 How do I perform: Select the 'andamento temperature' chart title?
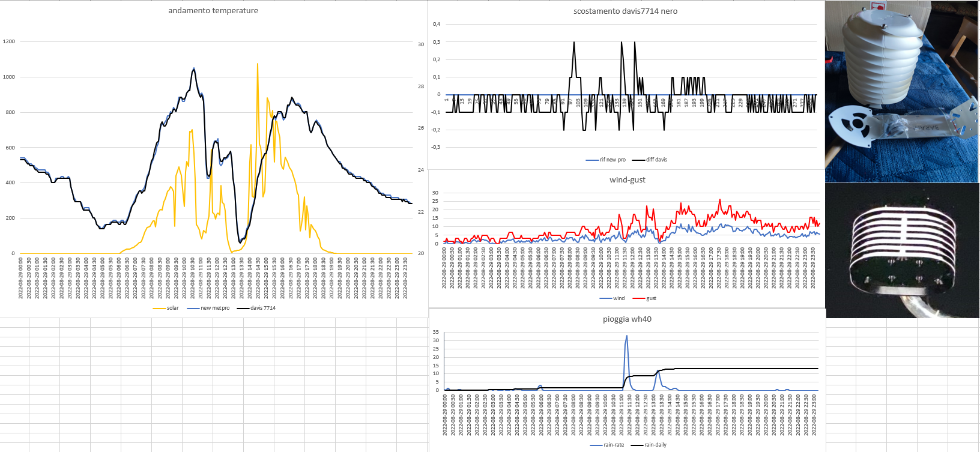[x=213, y=11]
